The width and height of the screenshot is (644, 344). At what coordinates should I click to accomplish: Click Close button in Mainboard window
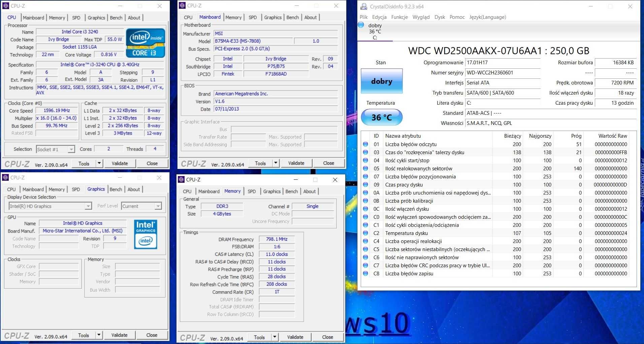pos(328,163)
